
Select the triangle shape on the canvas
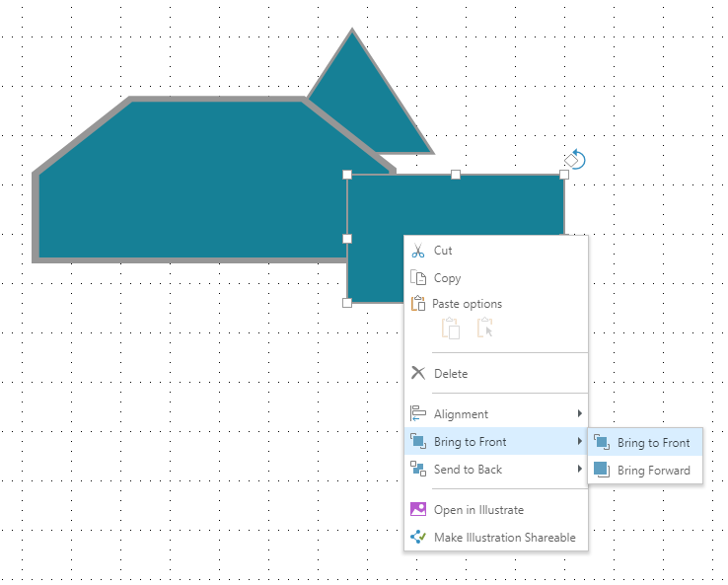(x=365, y=99)
